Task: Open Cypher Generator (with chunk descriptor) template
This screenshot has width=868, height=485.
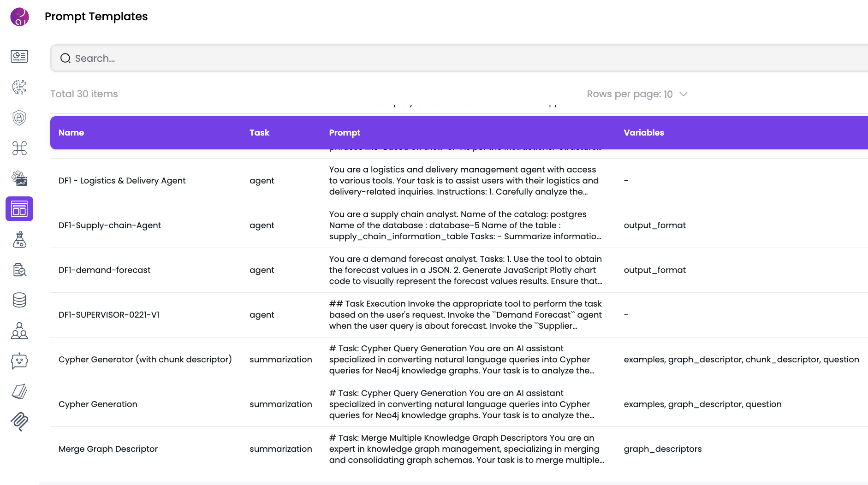Action: tap(145, 360)
